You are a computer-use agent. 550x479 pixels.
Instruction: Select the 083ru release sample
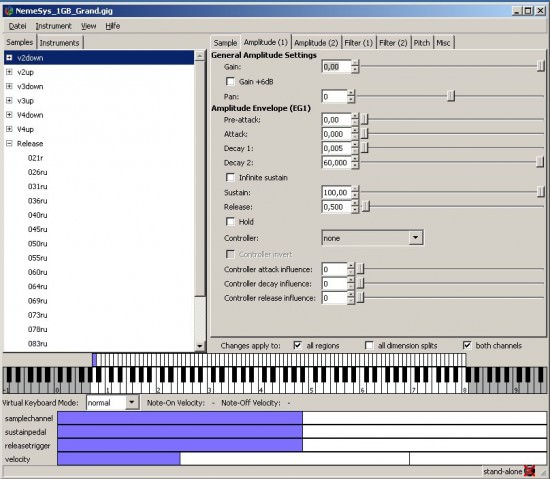(38, 344)
